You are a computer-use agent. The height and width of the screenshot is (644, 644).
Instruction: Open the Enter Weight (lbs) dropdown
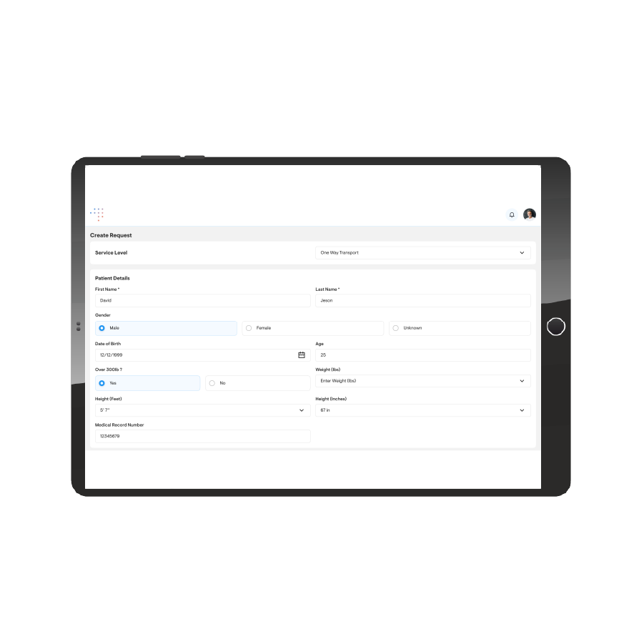pyautogui.click(x=423, y=380)
